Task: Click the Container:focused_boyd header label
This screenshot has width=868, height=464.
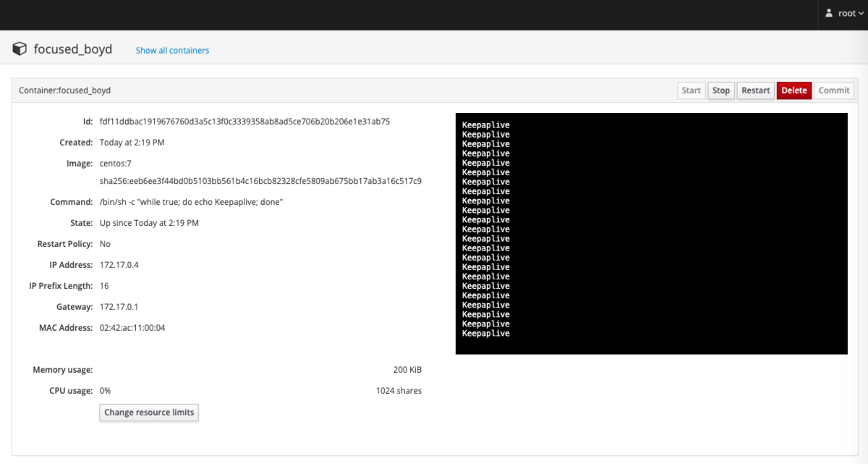Action: (x=65, y=90)
